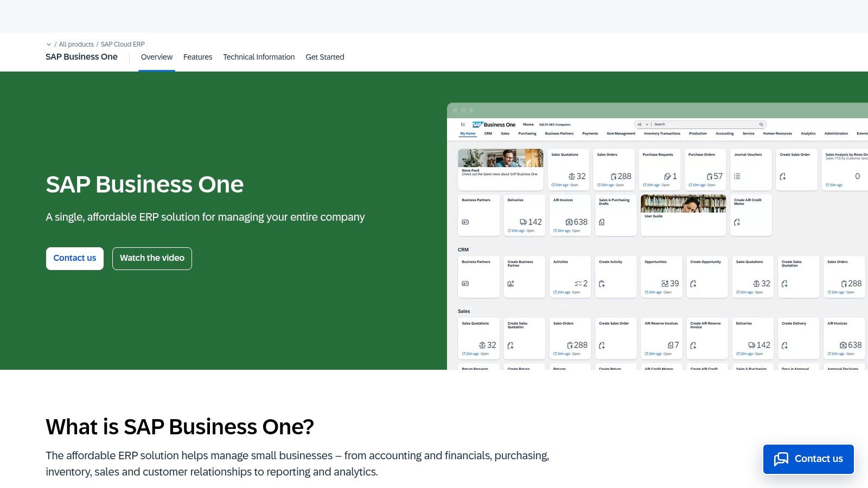Select the Purchase Requests tile in the preview
Viewport: 868px width, 488px height.
(x=660, y=170)
